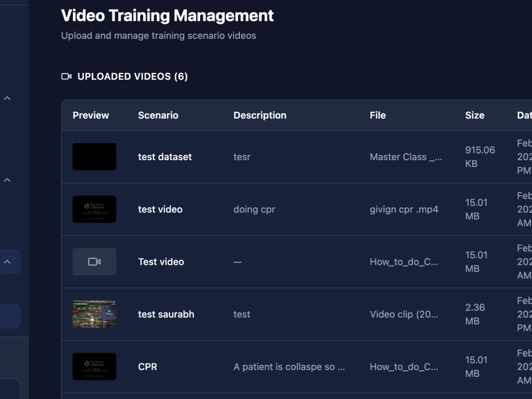Click the video camera icon beside Uploaded Videos
Screen dimensions: 532x399
[66, 76]
